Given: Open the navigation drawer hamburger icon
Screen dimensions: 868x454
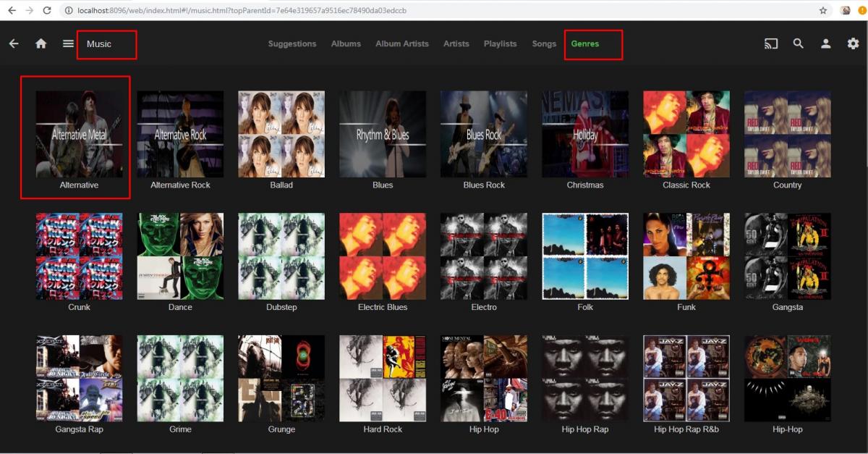Looking at the screenshot, I should pos(67,43).
